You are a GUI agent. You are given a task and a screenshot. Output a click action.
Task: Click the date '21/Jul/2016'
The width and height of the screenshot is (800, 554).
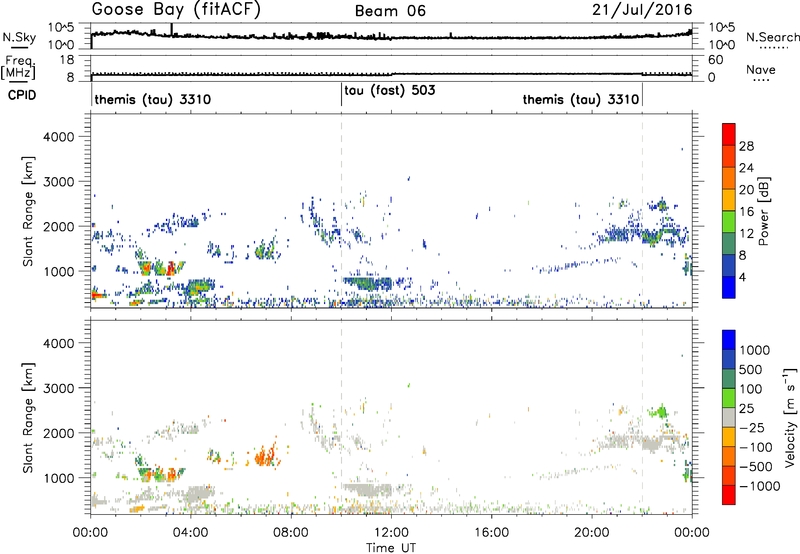(642, 10)
